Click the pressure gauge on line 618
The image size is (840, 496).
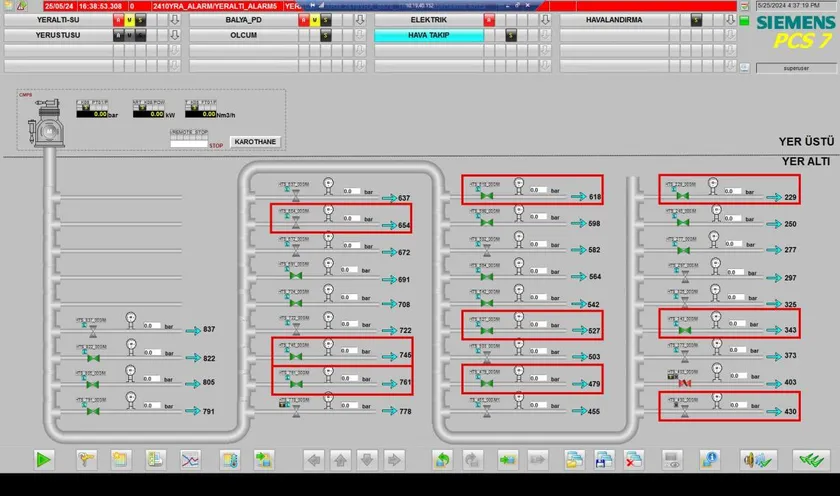[x=518, y=182]
